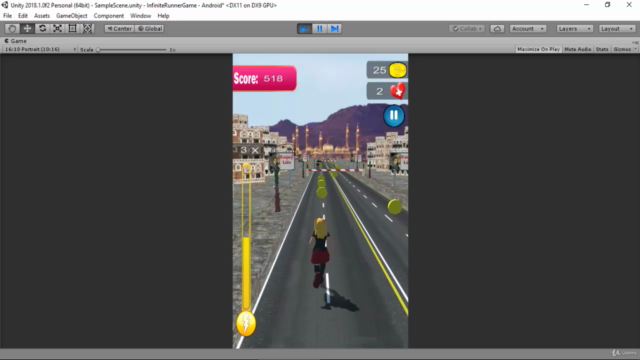Toggle pivot mode Center button
The width and height of the screenshot is (640, 360).
point(119,29)
